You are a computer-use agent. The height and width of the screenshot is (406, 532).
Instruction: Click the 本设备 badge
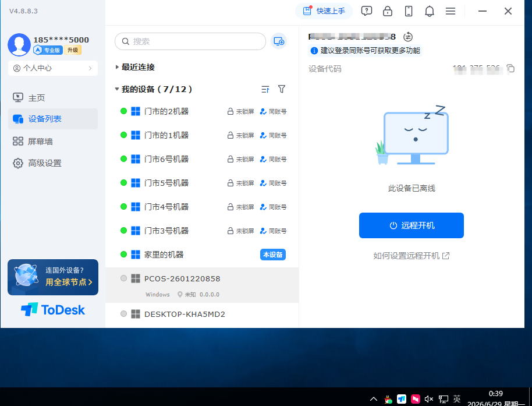click(x=273, y=255)
